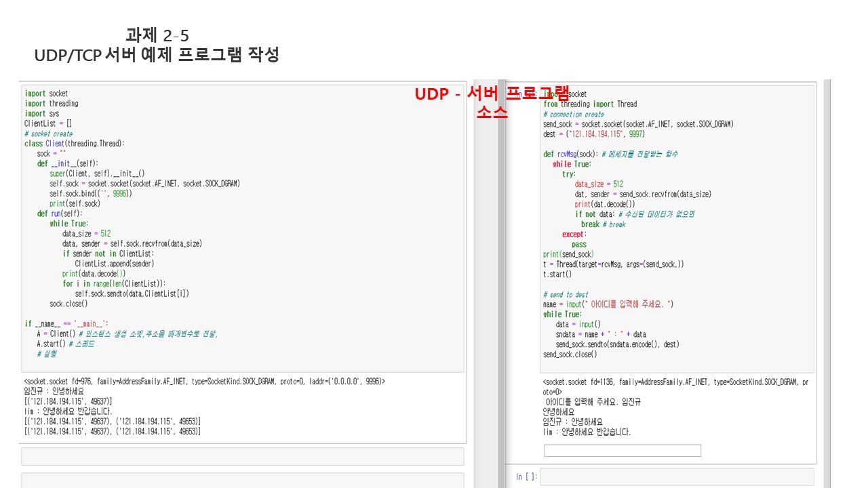
Task: Click the 'send_sock.close()' line
Action: pos(570,354)
